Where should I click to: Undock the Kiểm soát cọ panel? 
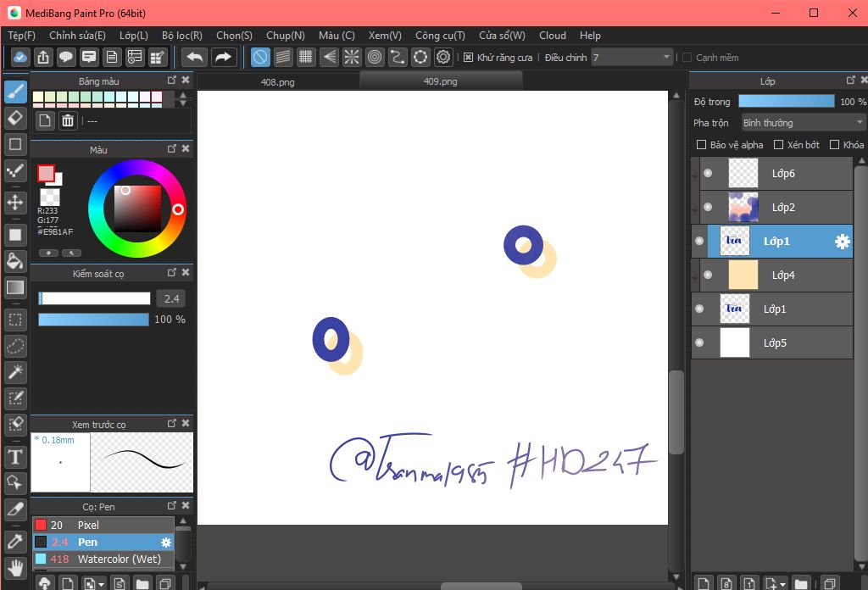tap(171, 272)
